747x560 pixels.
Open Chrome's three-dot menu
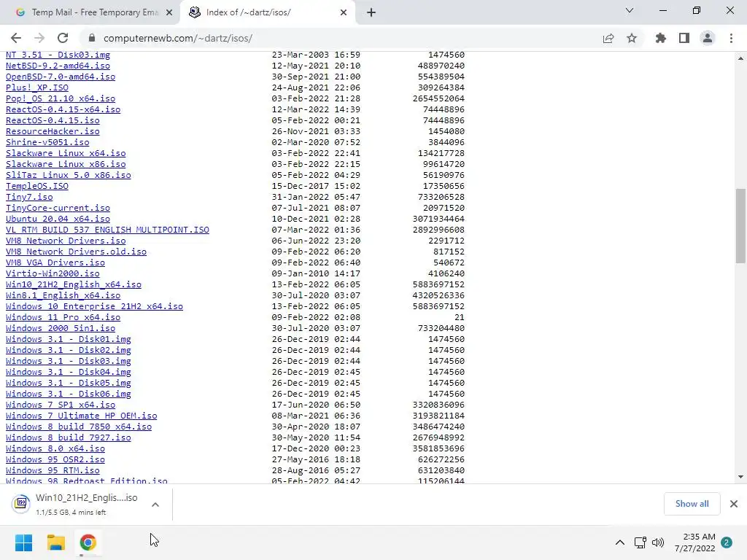pyautogui.click(x=731, y=38)
